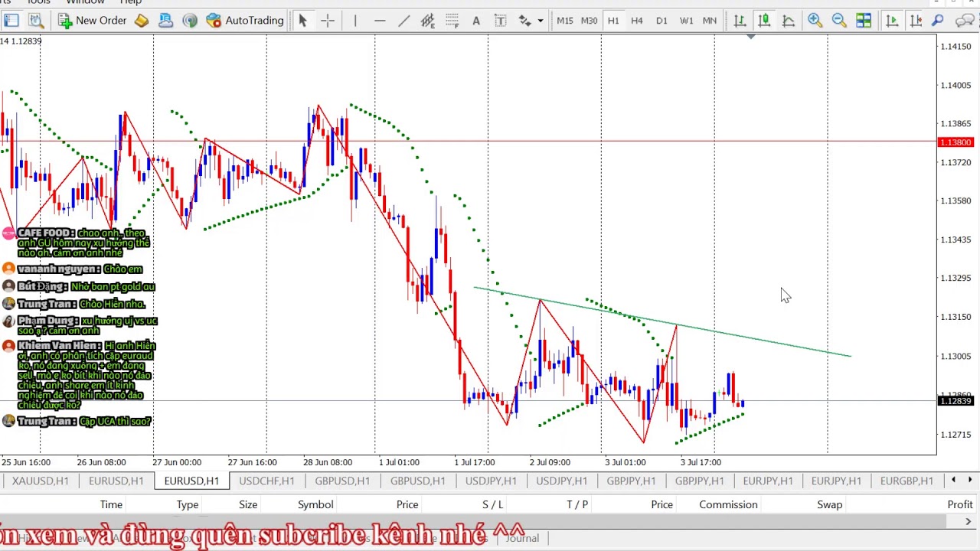Viewport: 980px width, 551px height.
Task: Switch to the M30 timeframe
Action: 589,21
